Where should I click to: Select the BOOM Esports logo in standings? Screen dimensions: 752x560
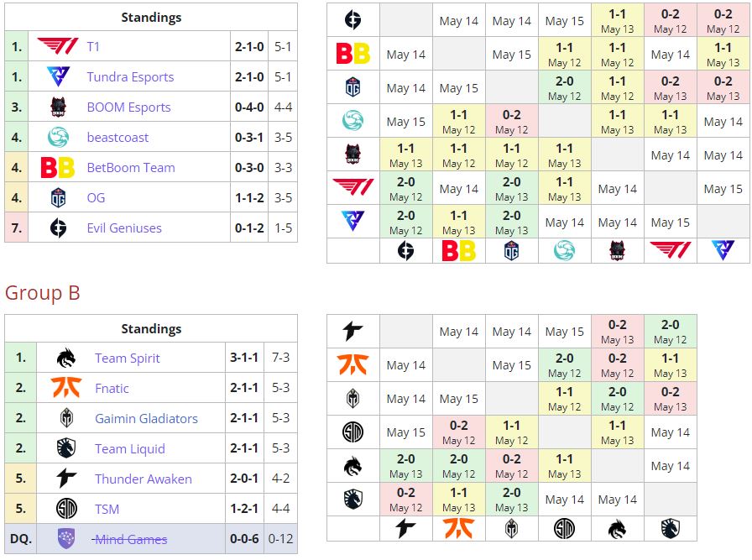click(x=58, y=107)
